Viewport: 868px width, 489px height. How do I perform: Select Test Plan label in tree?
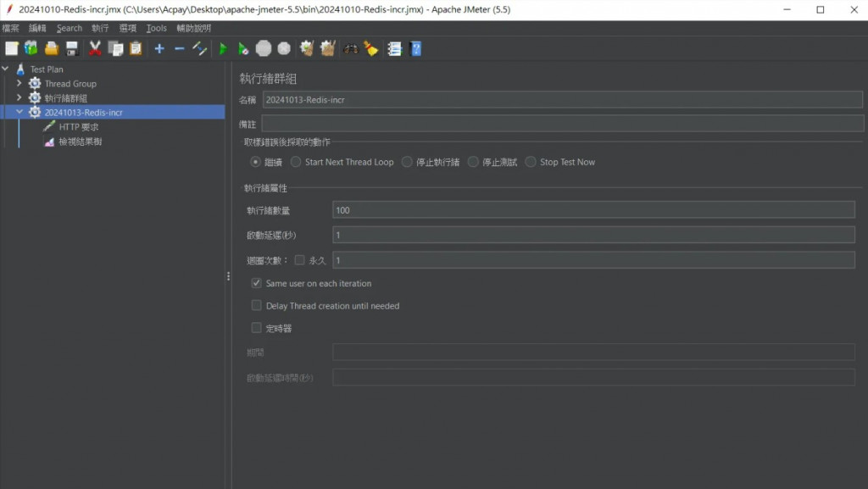47,69
